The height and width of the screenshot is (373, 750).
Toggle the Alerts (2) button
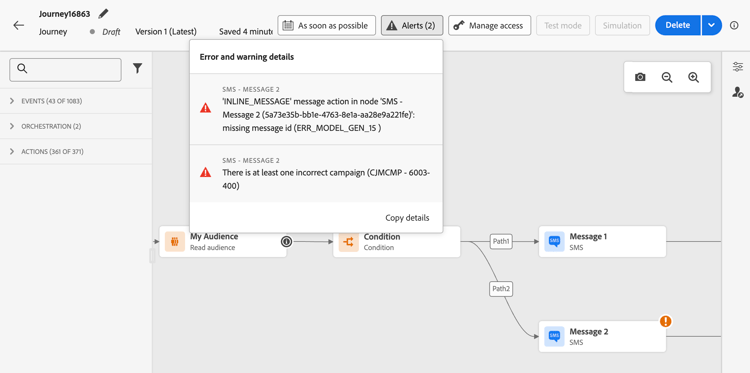coord(412,25)
